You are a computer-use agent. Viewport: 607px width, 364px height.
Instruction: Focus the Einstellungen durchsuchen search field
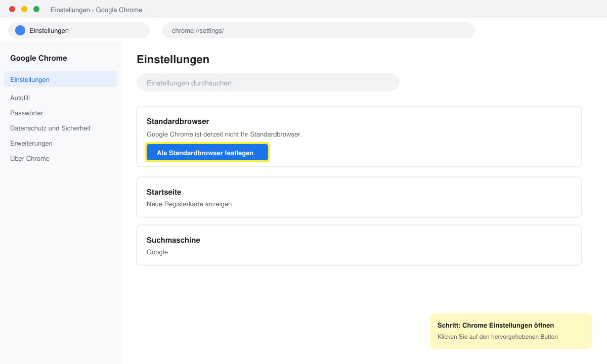(268, 82)
